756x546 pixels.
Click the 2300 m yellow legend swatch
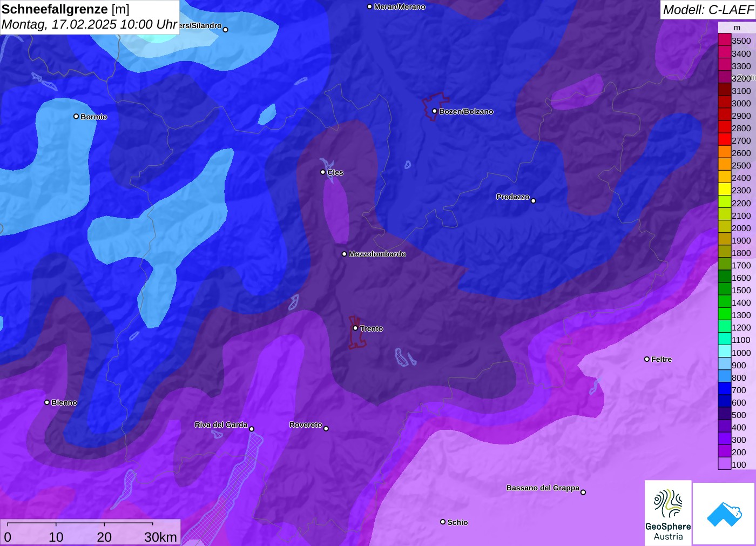(725, 190)
